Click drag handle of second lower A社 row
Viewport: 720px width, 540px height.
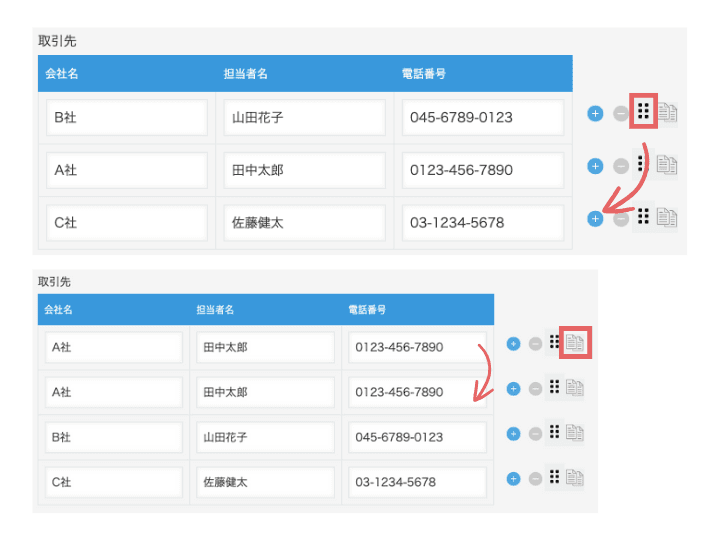(x=554, y=387)
